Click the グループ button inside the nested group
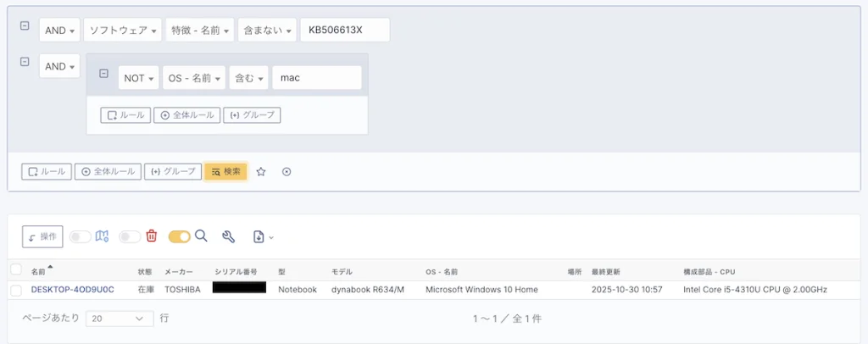868x344 pixels. [252, 115]
